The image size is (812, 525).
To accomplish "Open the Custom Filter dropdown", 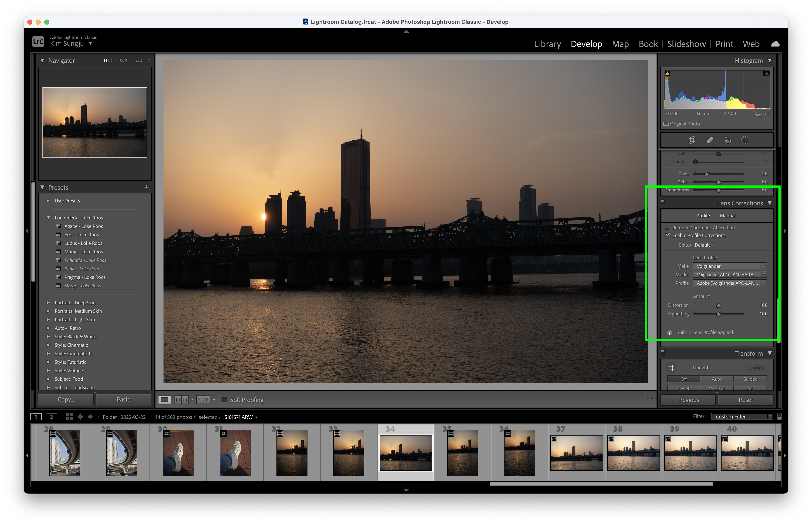I will 742,417.
